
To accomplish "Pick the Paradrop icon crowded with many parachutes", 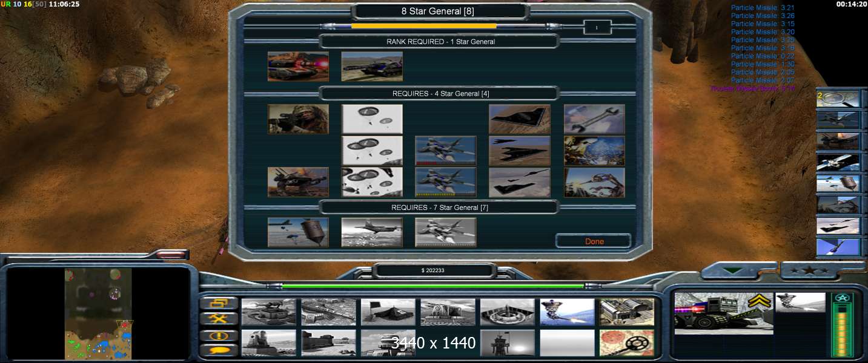I will click(372, 182).
